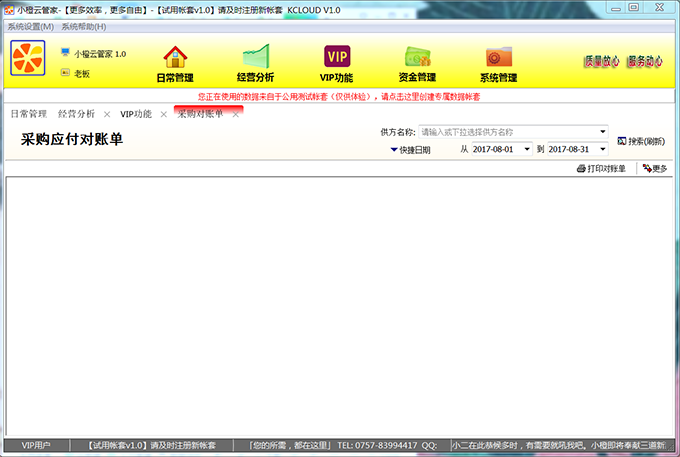Click the red notice to create 专属数据帐套
This screenshot has width=680, height=457.
point(339,97)
